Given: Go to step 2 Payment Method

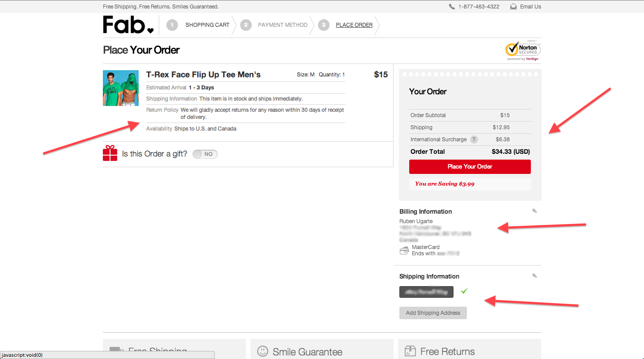Looking at the screenshot, I should point(274,25).
